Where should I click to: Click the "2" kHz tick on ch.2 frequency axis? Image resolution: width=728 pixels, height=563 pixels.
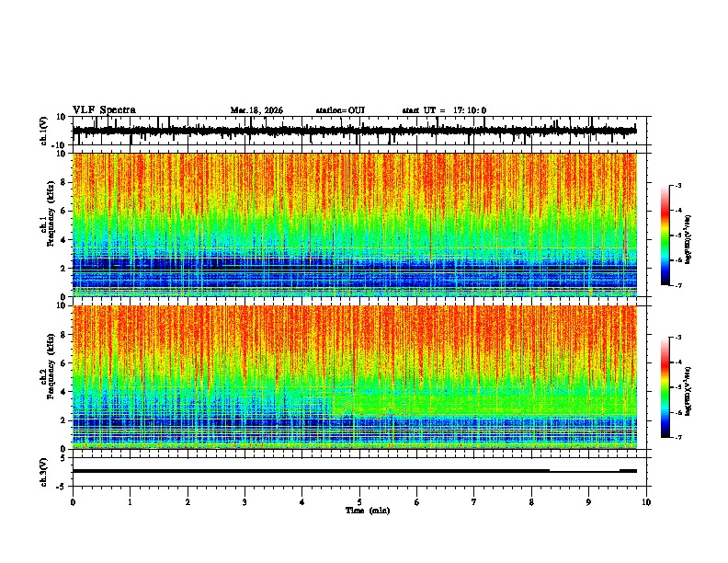tap(63, 420)
